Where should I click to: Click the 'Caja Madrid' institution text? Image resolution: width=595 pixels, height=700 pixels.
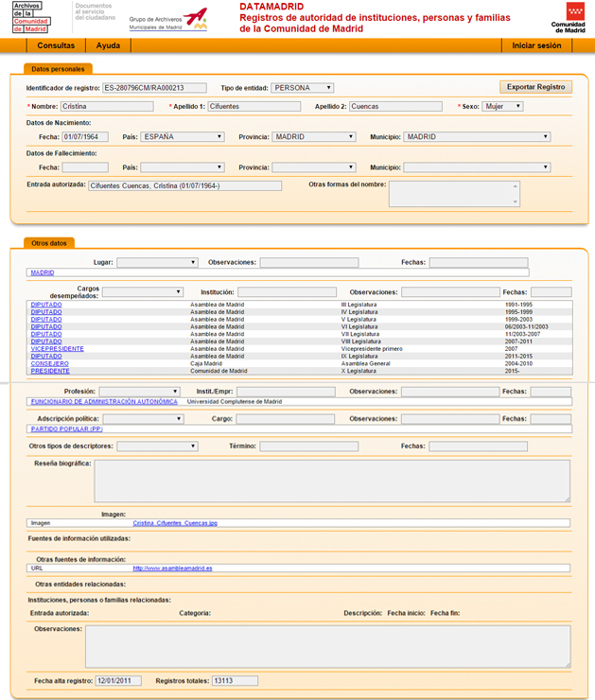point(206,363)
